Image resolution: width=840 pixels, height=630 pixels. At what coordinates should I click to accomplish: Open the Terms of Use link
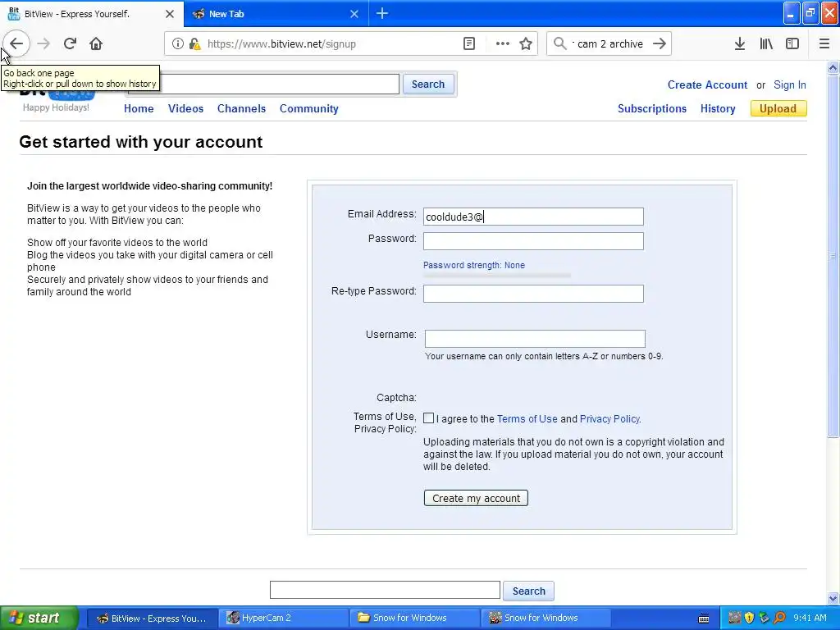point(527,419)
